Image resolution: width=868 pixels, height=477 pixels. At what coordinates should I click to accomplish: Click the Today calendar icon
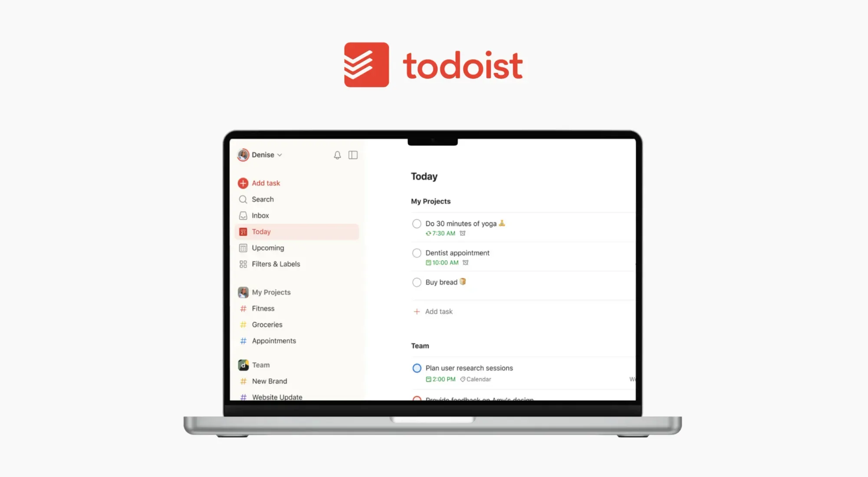point(243,232)
